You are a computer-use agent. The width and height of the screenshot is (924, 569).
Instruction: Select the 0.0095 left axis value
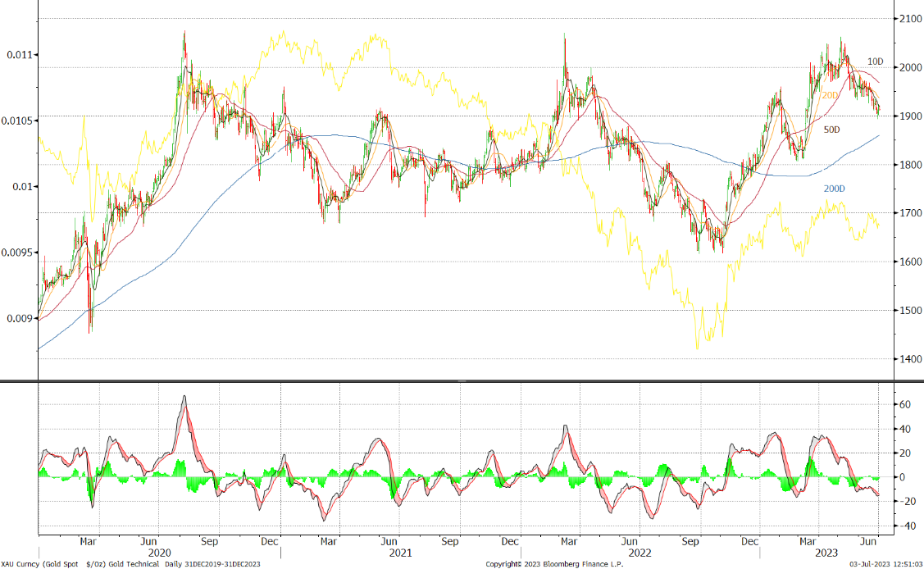point(16,253)
